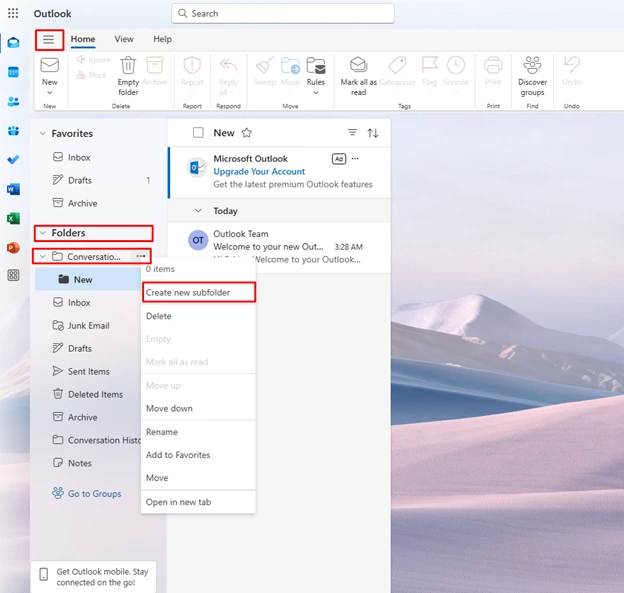Switch to the View ribbon tab
The width and height of the screenshot is (624, 593).
(124, 39)
